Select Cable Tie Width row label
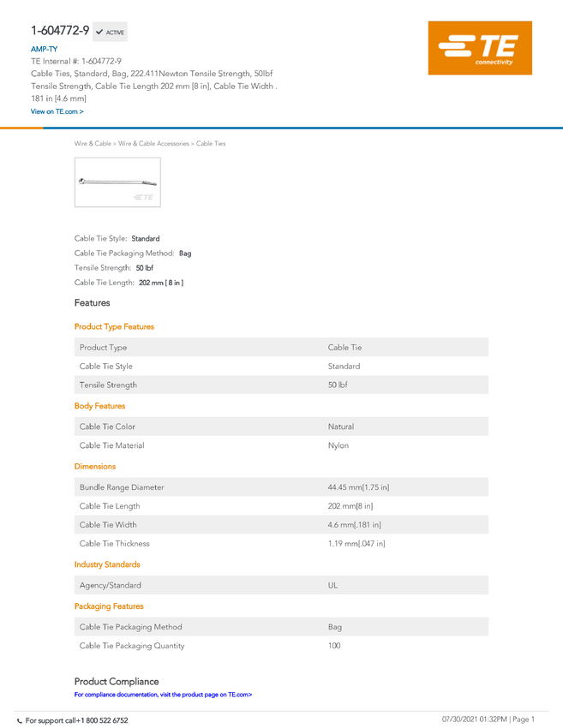Viewport: 563px width, 728px height. (108, 525)
